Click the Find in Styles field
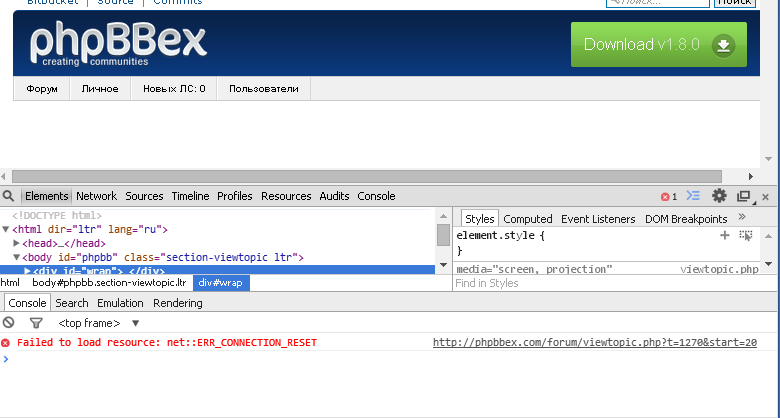The image size is (780, 418). 600,283
